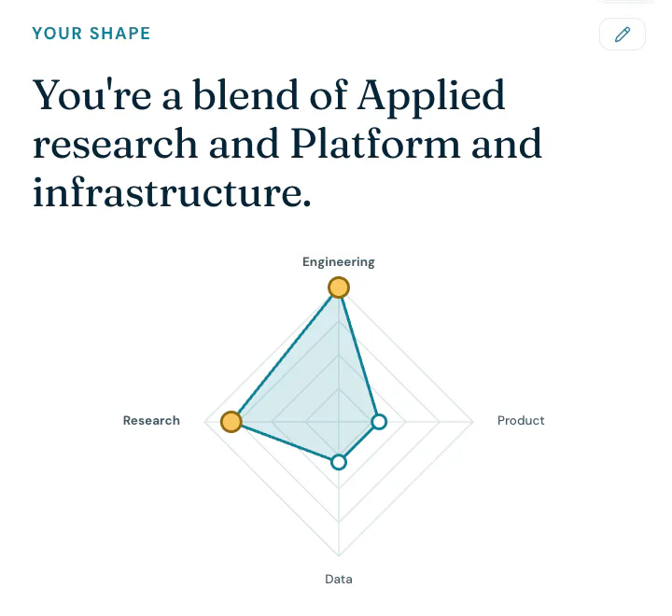Click the radar chart center point
Screen dimensions: 672x616
point(339,422)
